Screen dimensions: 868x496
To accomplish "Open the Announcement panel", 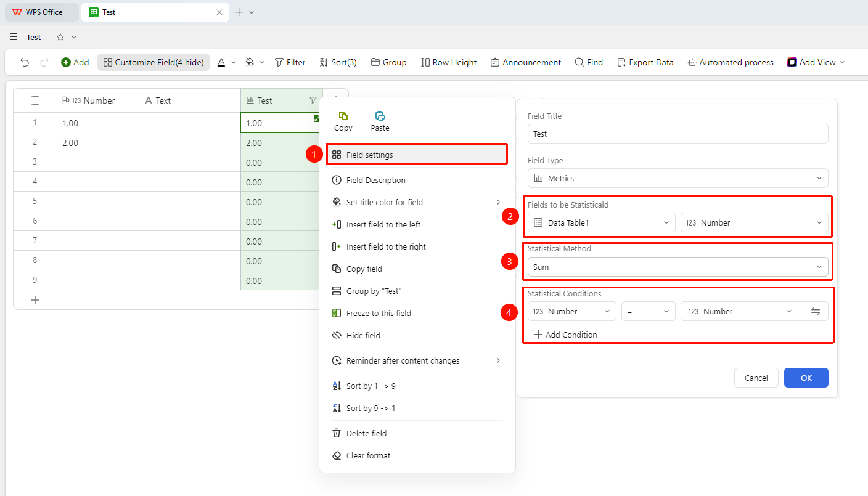I will (526, 62).
